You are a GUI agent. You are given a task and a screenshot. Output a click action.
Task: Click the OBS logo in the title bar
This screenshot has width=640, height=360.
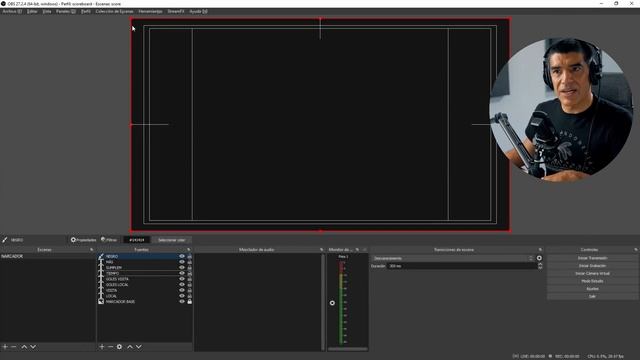pos(3,4)
